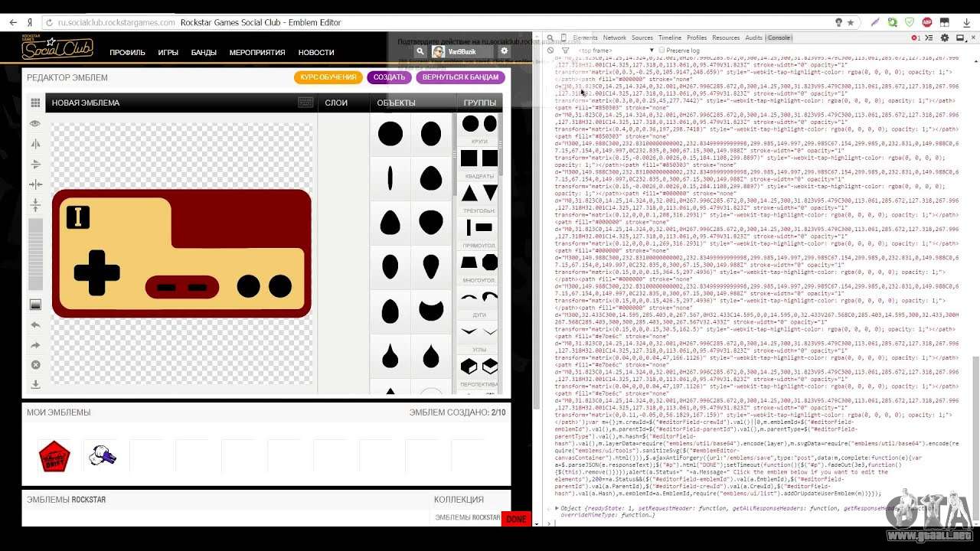Toggle the grid icon beside Новая эмблема
Image resolution: width=980 pixels, height=551 pixels.
35,103
